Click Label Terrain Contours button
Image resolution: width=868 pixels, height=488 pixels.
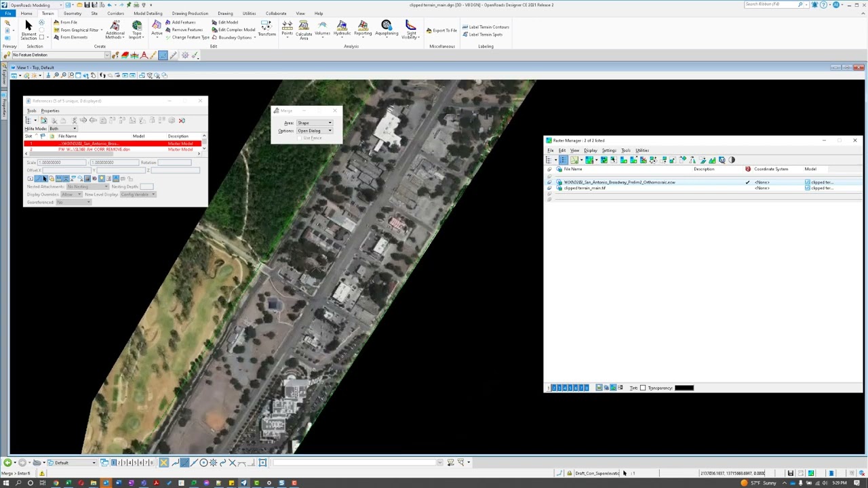point(486,27)
